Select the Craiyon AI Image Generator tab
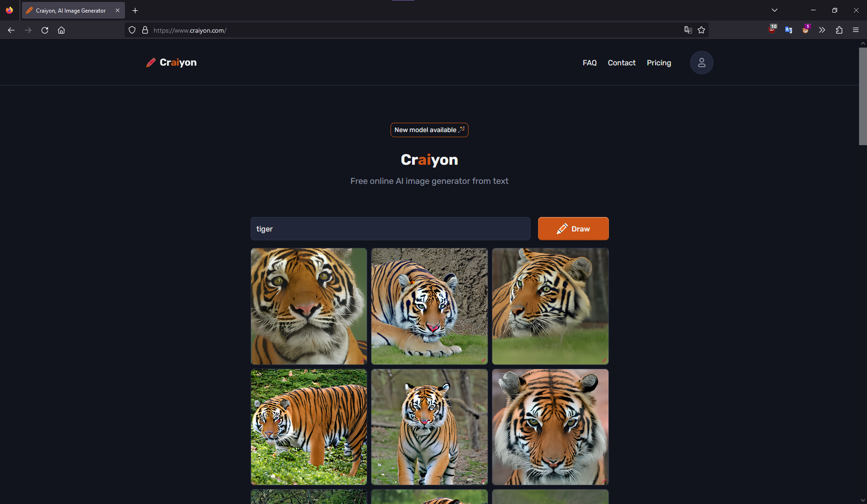 click(70, 10)
